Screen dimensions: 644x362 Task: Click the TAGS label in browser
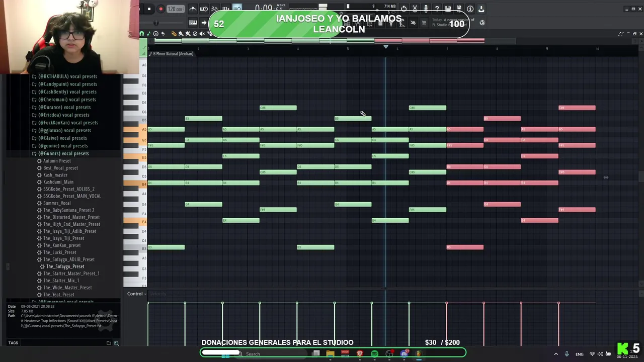click(x=13, y=343)
